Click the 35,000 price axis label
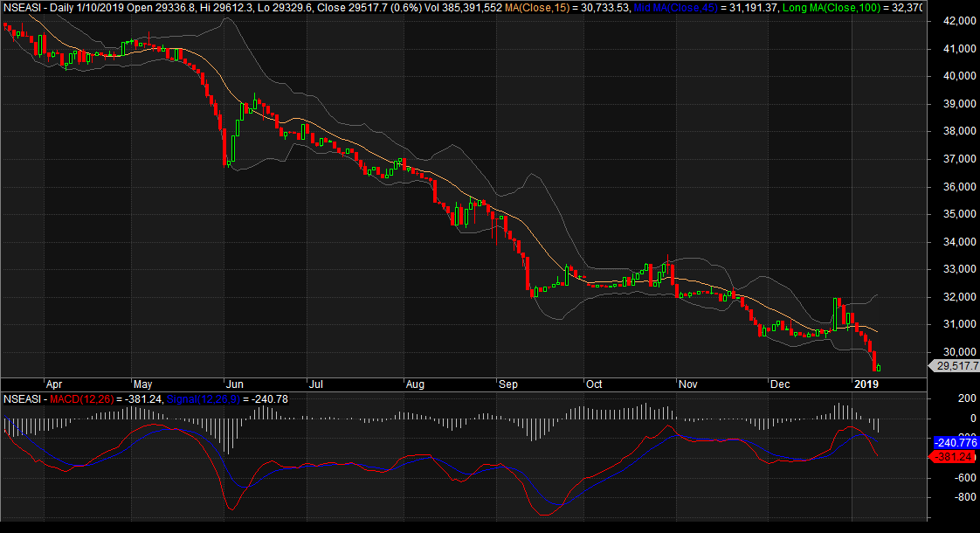Image resolution: width=980 pixels, height=533 pixels. point(959,214)
